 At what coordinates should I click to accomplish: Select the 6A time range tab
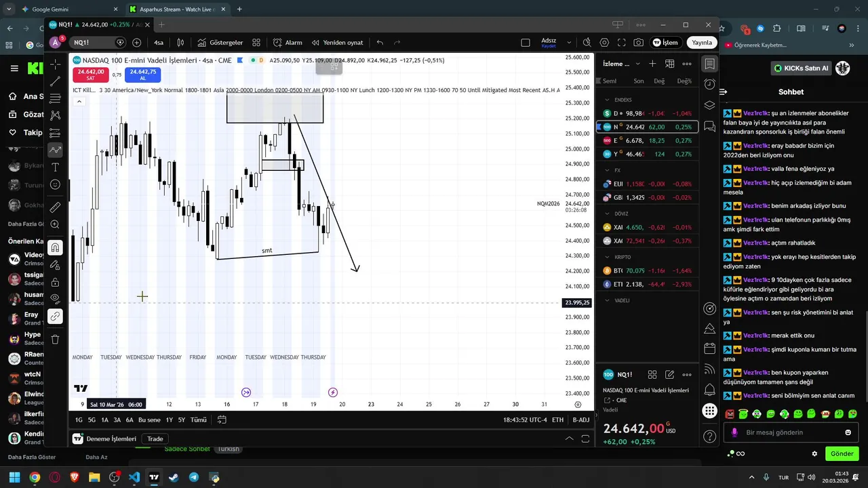(x=129, y=420)
